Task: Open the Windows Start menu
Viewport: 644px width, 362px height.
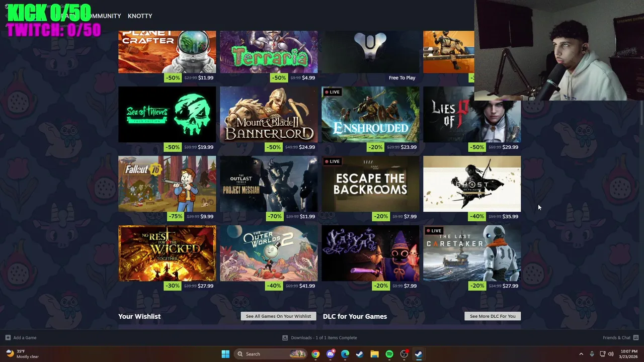Action: pyautogui.click(x=225, y=354)
